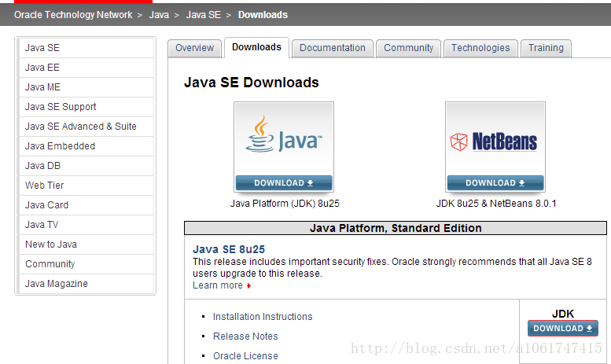This screenshot has width=611, height=364.
Task: Click the Java SE Downloads page title
Action: [252, 83]
